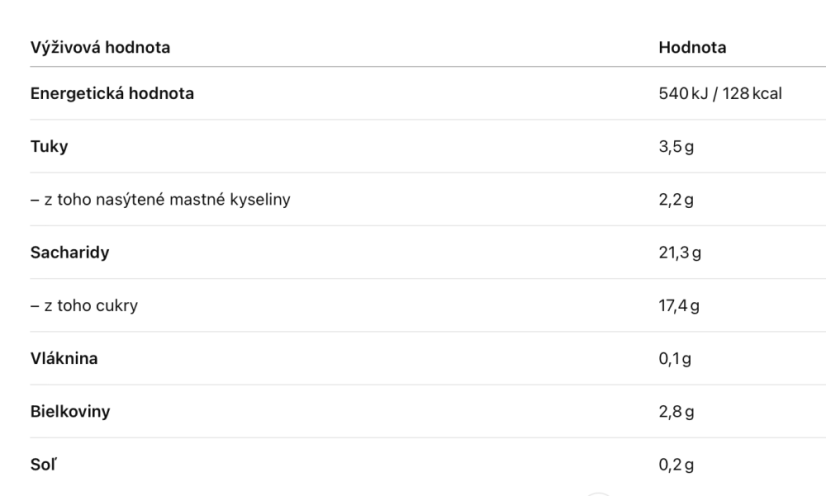The image size is (826, 496).
Task: Click the Hodnota column header
Action: (692, 47)
